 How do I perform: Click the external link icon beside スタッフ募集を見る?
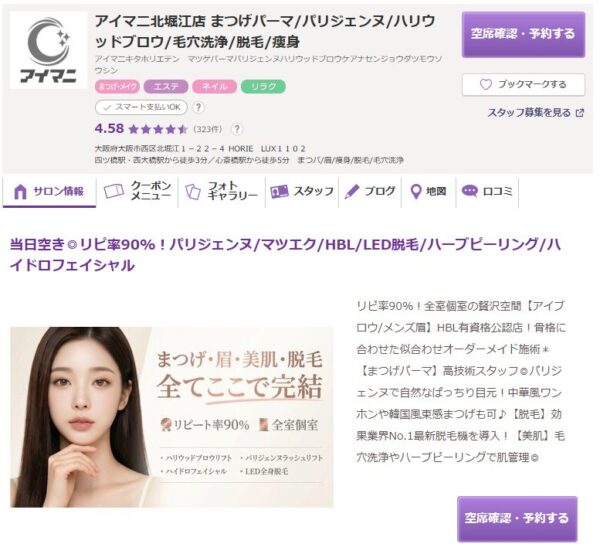pyautogui.click(x=580, y=113)
